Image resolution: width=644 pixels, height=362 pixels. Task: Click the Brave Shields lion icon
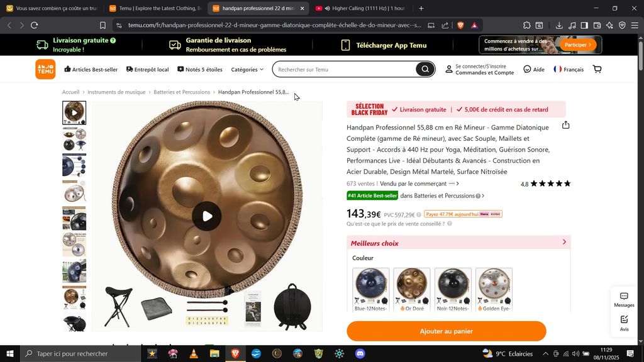tap(460, 25)
